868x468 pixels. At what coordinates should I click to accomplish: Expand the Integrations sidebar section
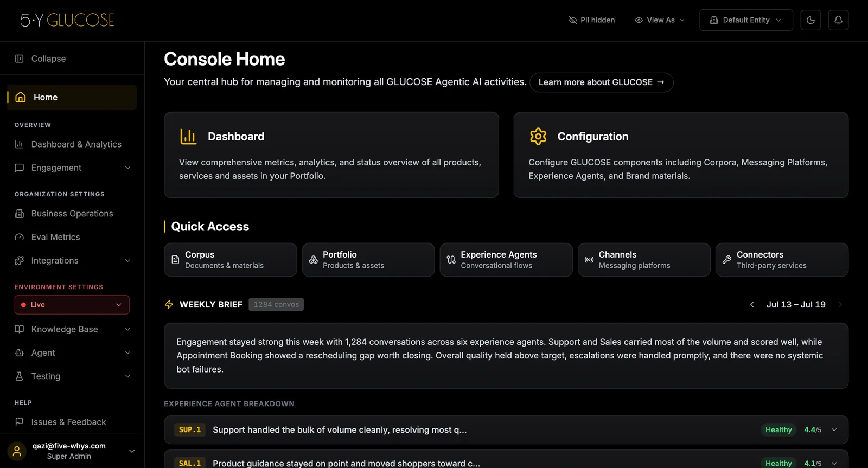click(x=72, y=260)
